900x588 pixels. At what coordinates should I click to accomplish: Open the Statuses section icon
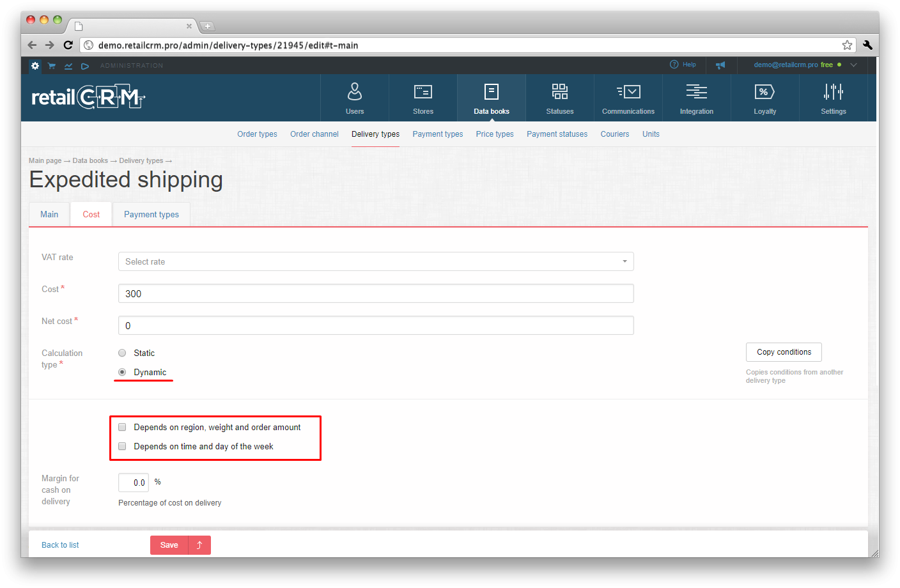560,91
